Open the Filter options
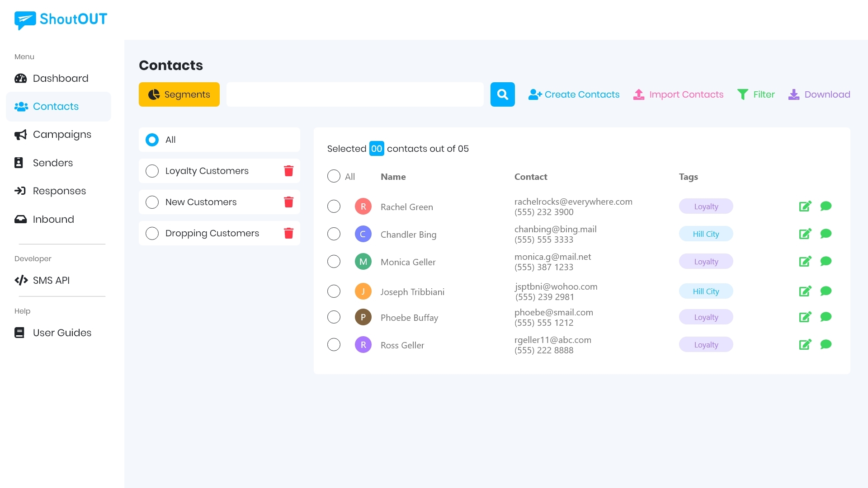868x488 pixels. point(756,94)
